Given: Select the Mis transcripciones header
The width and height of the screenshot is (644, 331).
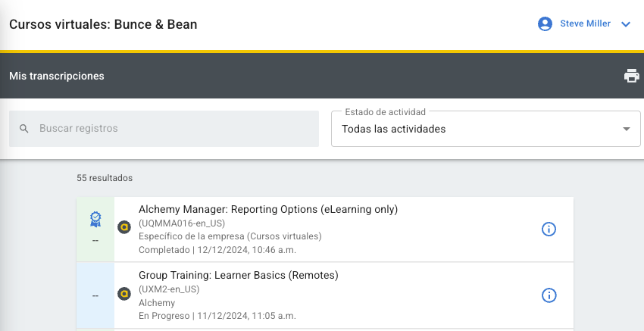Looking at the screenshot, I should 57,76.
